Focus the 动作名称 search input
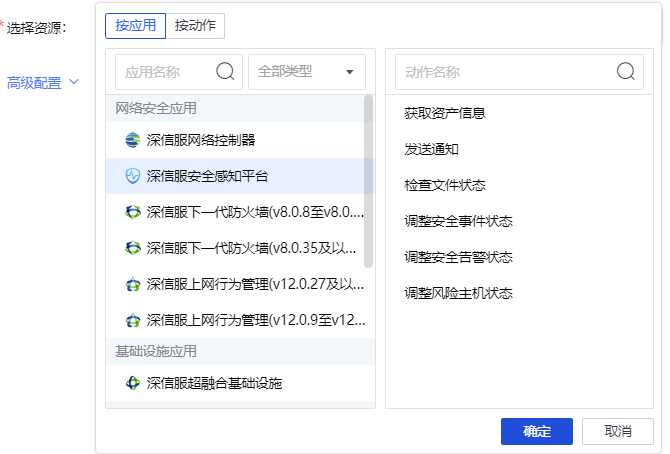Viewport: 670px width, 454px height. pos(519,71)
